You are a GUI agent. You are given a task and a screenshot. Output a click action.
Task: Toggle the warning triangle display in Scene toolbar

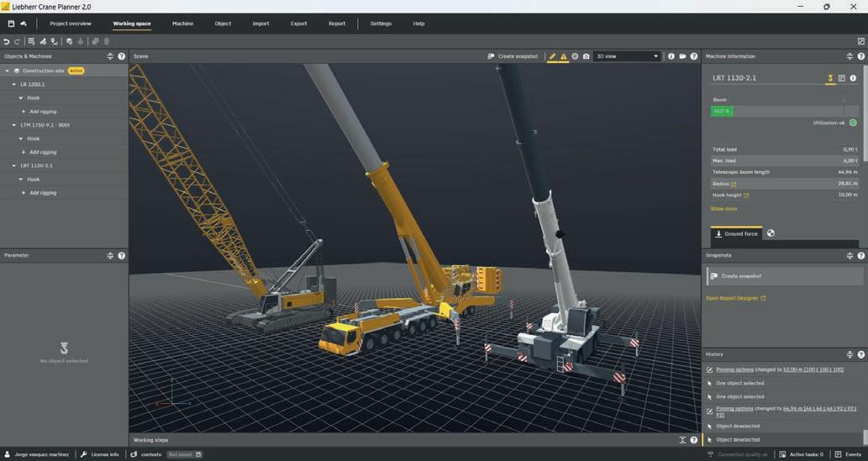[x=563, y=56]
